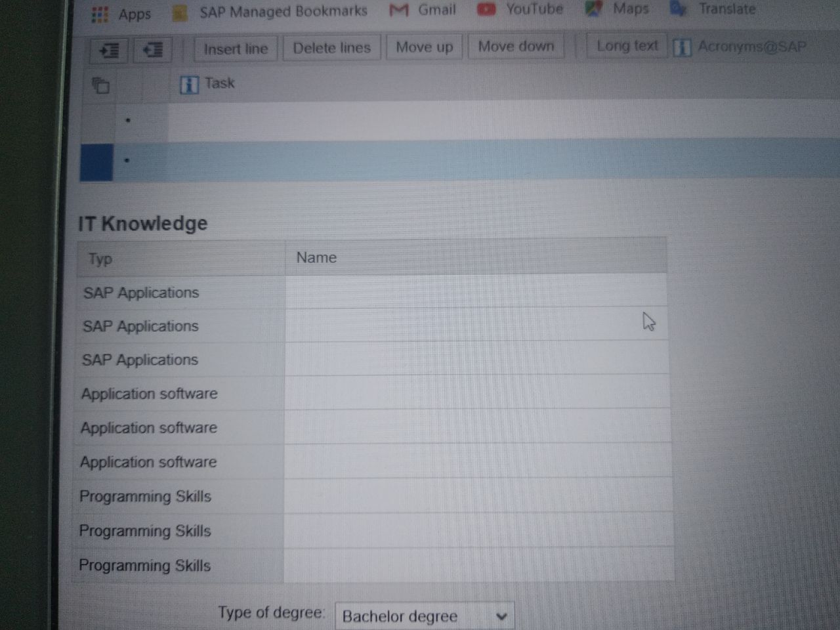Click the Name column header
The height and width of the screenshot is (630, 840).
(476, 257)
